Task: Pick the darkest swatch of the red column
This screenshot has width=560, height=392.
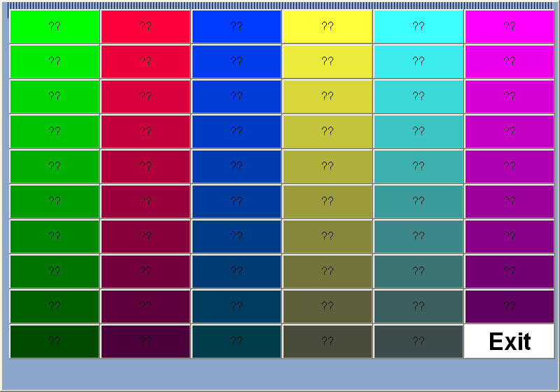Action: pyautogui.click(x=146, y=342)
